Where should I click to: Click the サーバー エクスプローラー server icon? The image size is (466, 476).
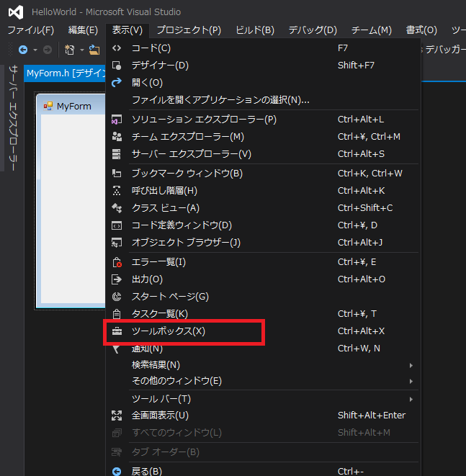[x=117, y=154]
